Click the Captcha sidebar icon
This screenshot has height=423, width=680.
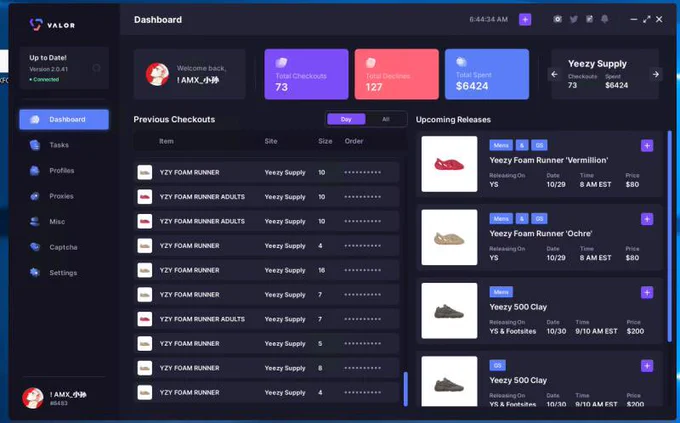click(x=35, y=247)
